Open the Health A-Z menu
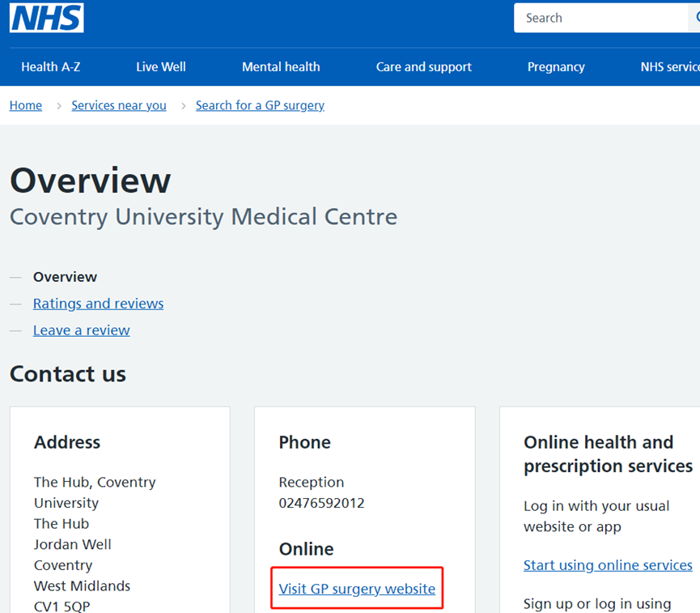 [50, 66]
